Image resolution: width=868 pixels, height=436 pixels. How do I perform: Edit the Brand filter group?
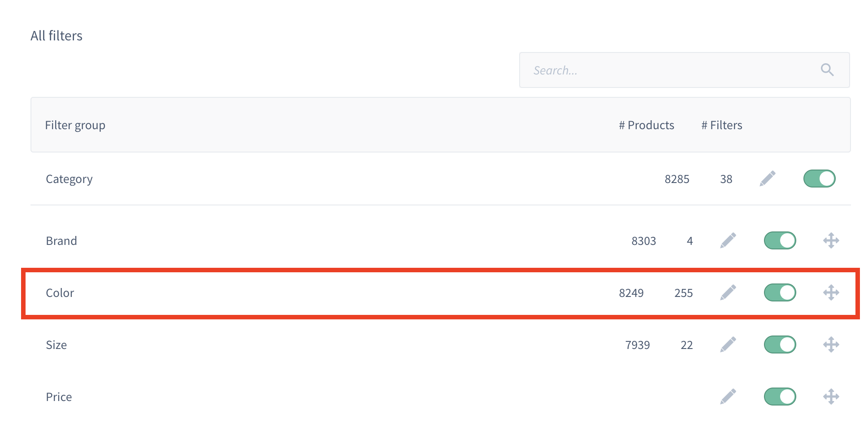(728, 240)
